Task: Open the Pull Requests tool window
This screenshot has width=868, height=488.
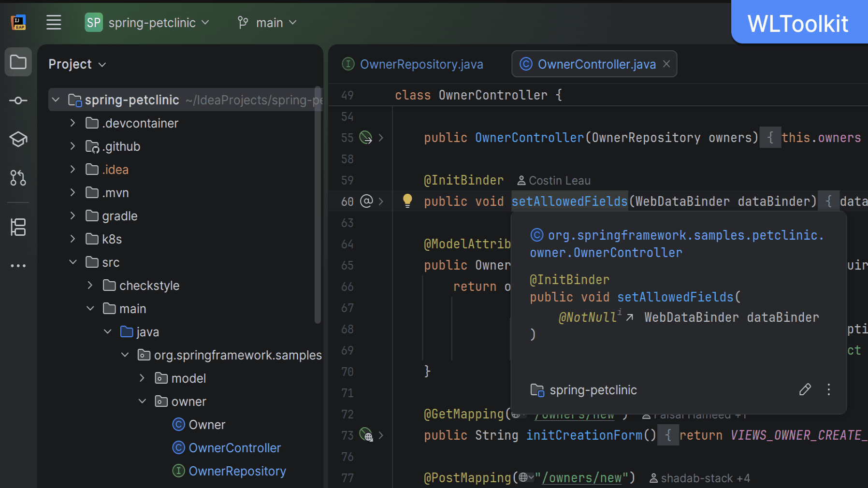Action: click(x=18, y=178)
